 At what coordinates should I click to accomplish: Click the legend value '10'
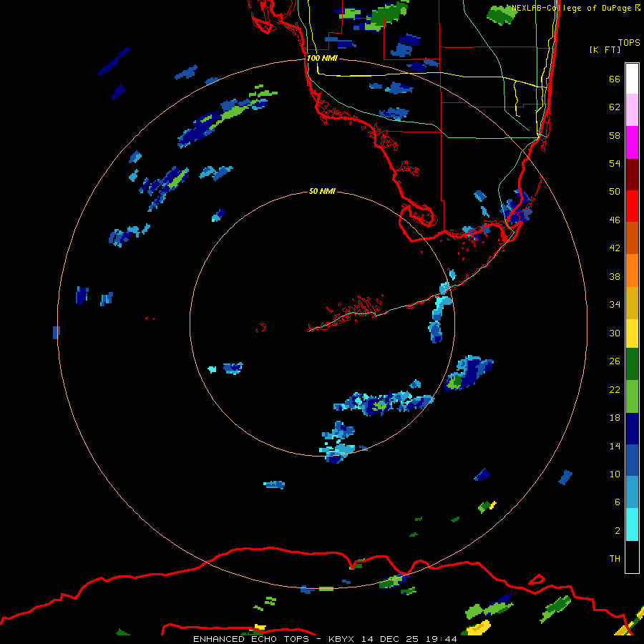pyautogui.click(x=615, y=474)
